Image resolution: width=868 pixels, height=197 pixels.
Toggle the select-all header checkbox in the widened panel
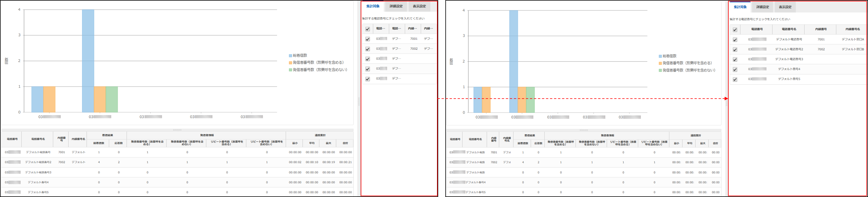[735, 29]
